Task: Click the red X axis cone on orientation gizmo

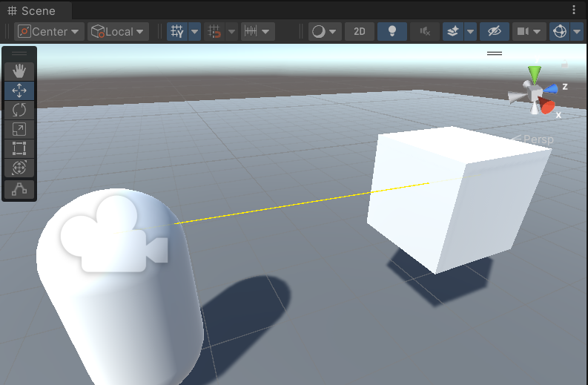Action: click(x=546, y=105)
